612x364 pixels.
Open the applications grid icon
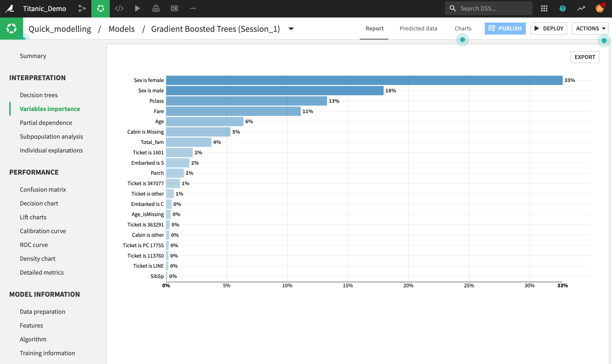point(544,9)
